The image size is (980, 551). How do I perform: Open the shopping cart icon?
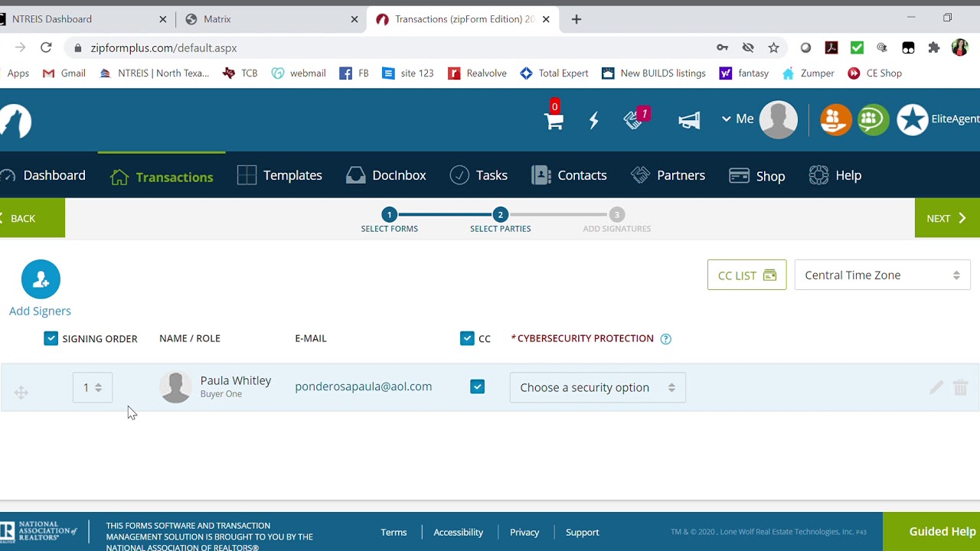[554, 121]
